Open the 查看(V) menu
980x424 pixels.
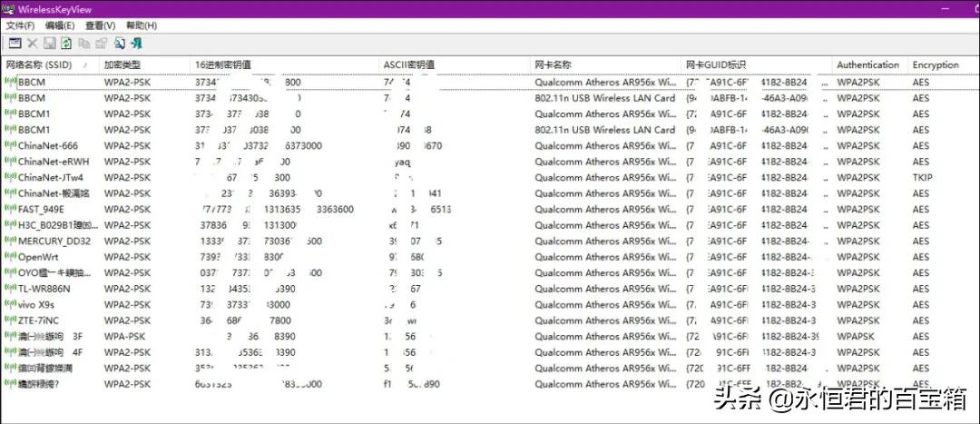click(101, 25)
